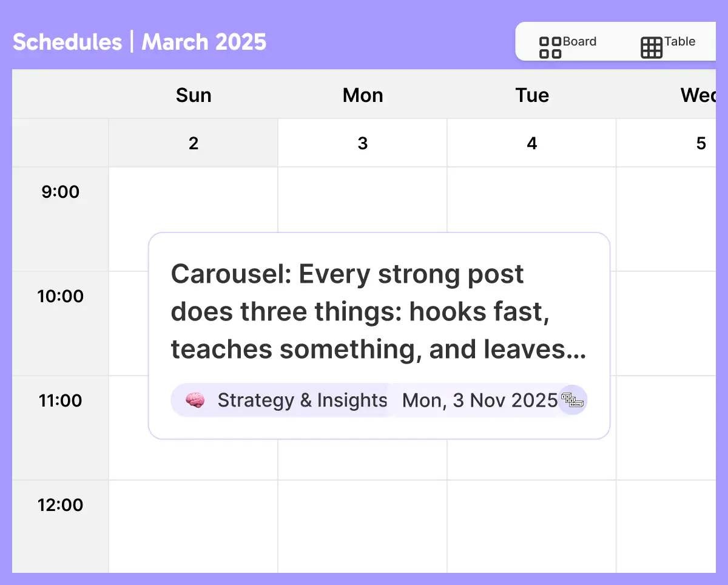Select the Board view icon

[x=550, y=42]
